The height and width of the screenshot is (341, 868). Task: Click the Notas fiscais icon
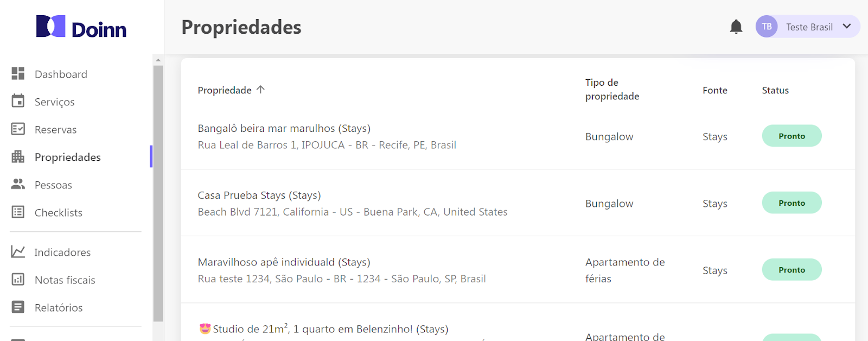click(18, 279)
